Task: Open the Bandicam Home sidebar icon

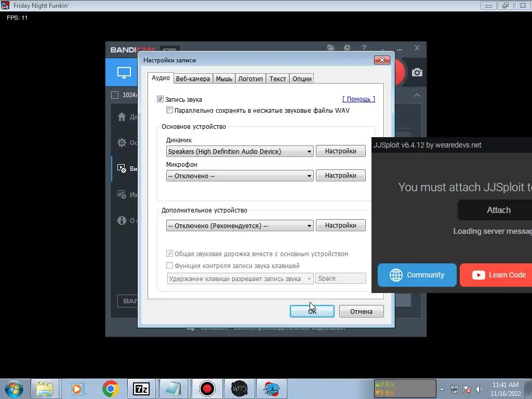Action: click(x=122, y=117)
